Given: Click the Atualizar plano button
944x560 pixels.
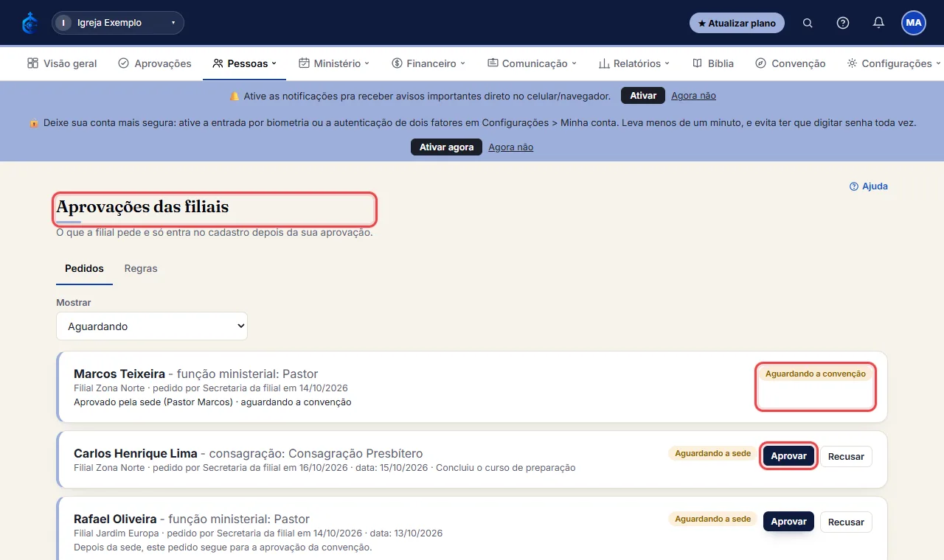Looking at the screenshot, I should tap(737, 23).
